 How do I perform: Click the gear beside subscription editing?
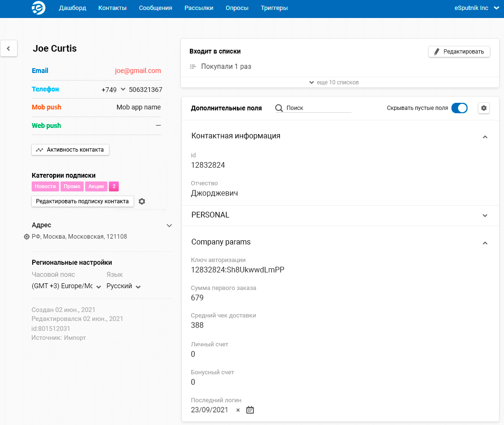[x=142, y=201]
